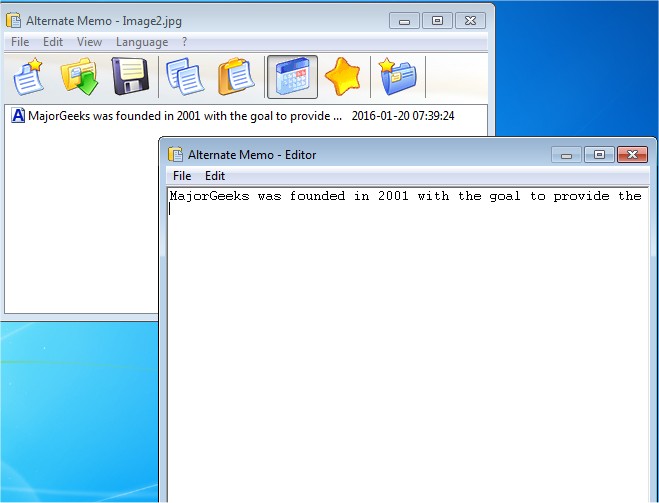Screen dimensions: 659x503
Task: Open the question mark help menu
Action: click(184, 42)
